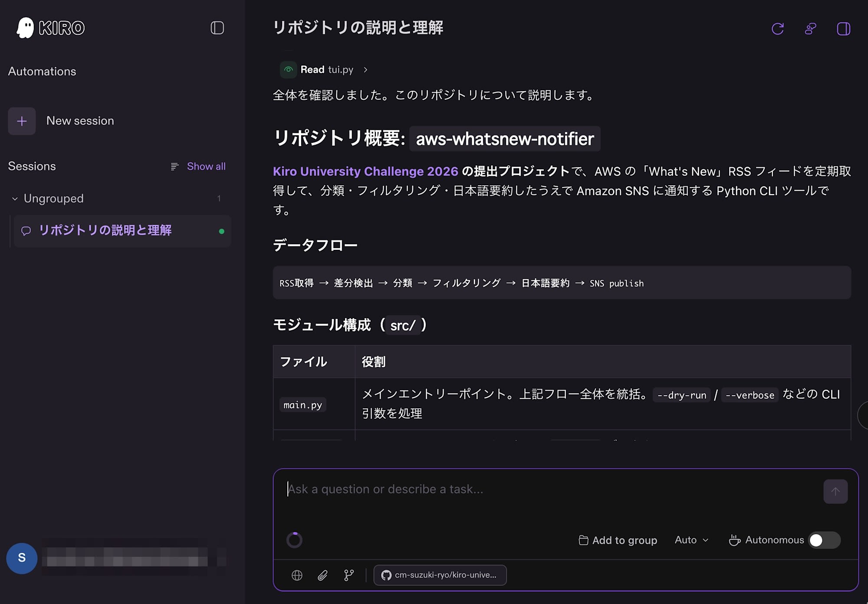Viewport: 868px width, 604px height.
Task: Click the aws-whatsnew-notifier code label
Action: point(505,139)
